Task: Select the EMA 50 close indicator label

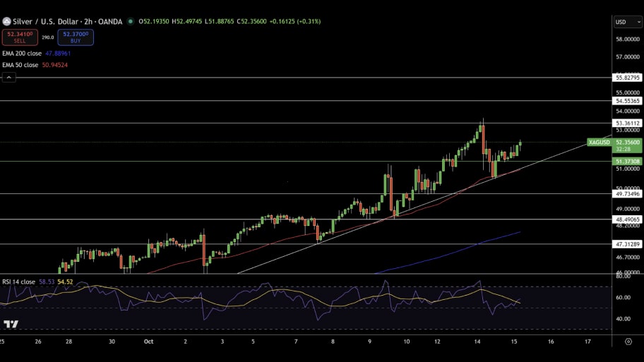Action: tap(20, 65)
